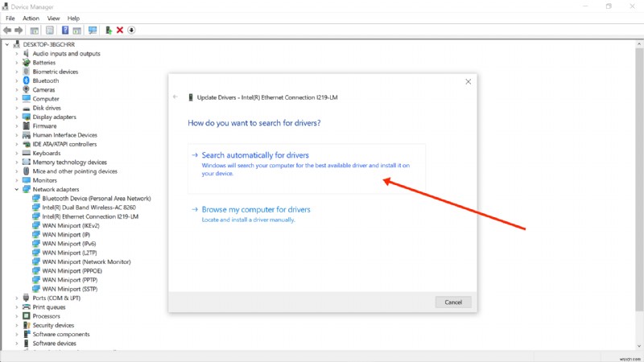Expand the IDE ATA/ATAPI controllers category

click(16, 144)
